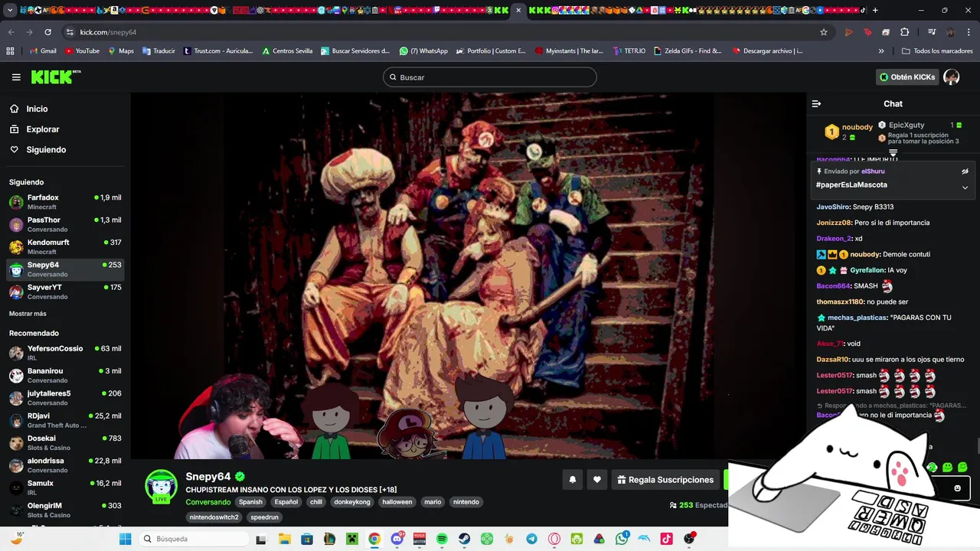Open YefersonCossio recommended channel
Image resolution: width=980 pixels, height=551 pixels.
(65, 353)
